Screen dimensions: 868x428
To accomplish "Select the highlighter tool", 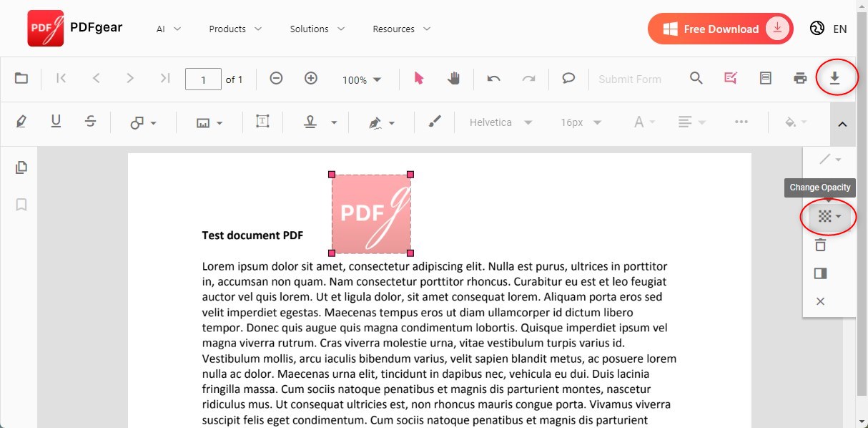I will point(20,122).
